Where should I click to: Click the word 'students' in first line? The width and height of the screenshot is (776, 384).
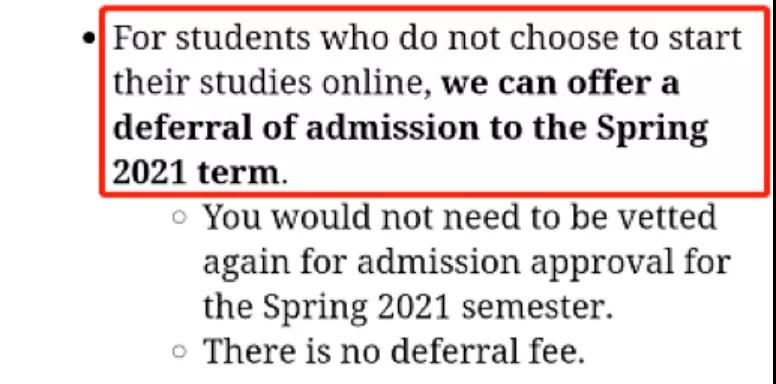click(x=242, y=38)
